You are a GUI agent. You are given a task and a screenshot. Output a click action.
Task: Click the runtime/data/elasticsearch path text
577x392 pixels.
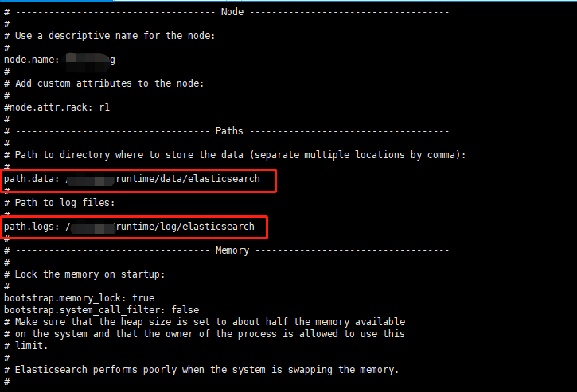coord(188,179)
